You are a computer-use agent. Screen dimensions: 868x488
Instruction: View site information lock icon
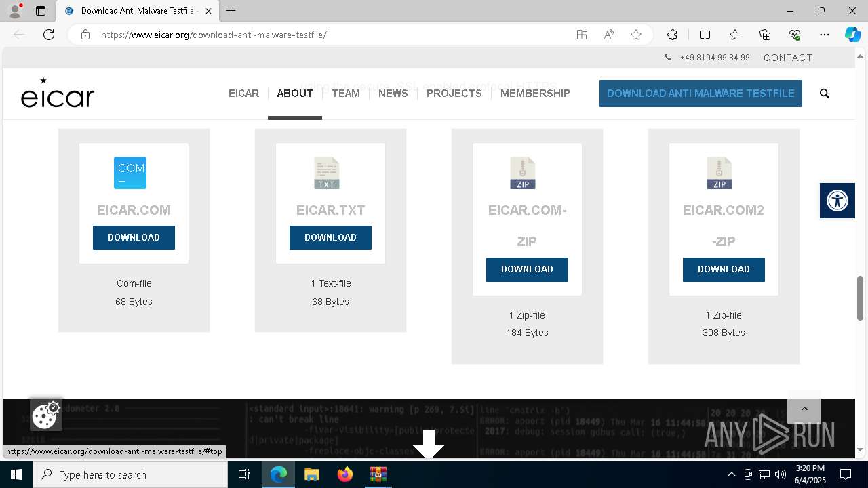(x=85, y=35)
